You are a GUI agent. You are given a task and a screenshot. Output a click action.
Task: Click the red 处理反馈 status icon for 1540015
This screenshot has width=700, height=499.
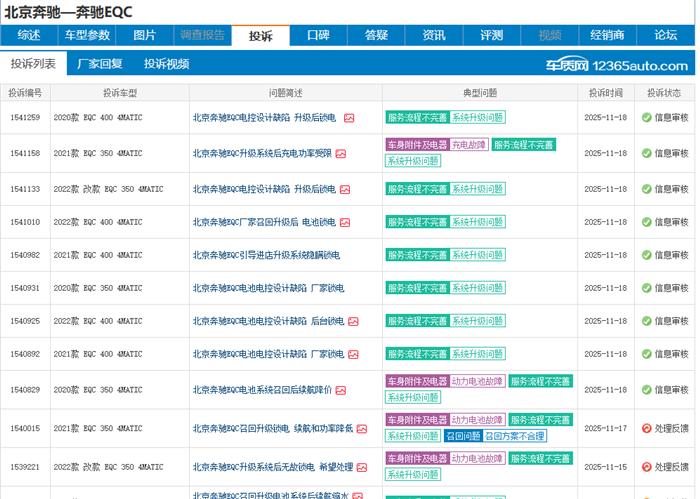[646, 429]
